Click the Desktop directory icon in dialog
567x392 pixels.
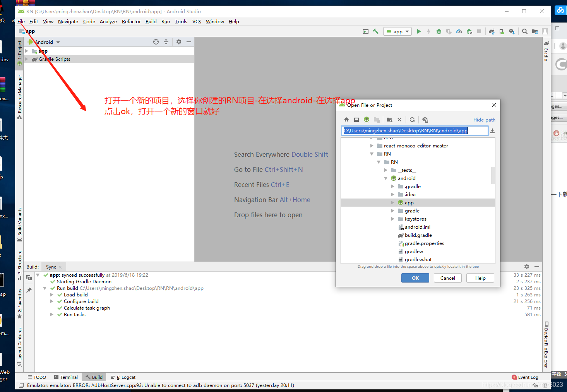coord(356,120)
